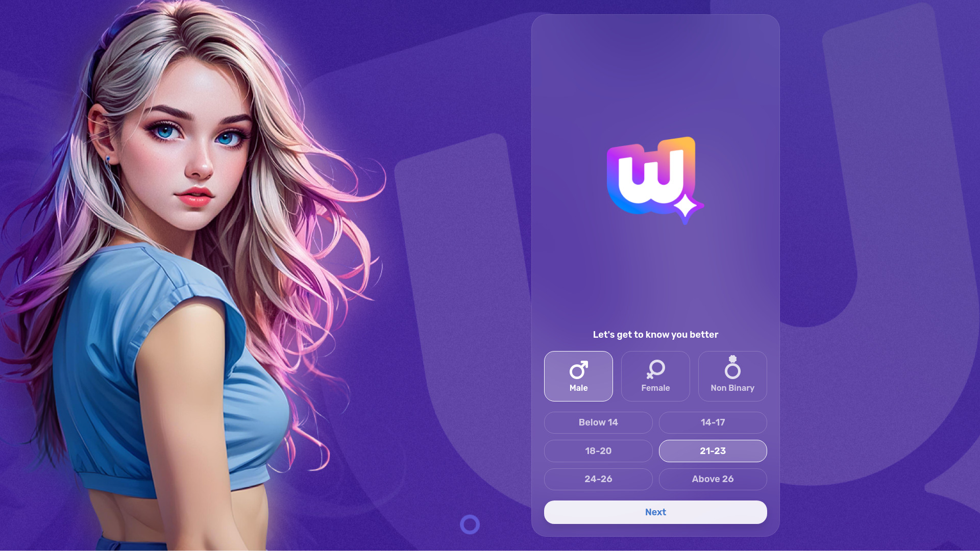The image size is (980, 551).
Task: Click the gradient W brand logo
Action: (655, 178)
